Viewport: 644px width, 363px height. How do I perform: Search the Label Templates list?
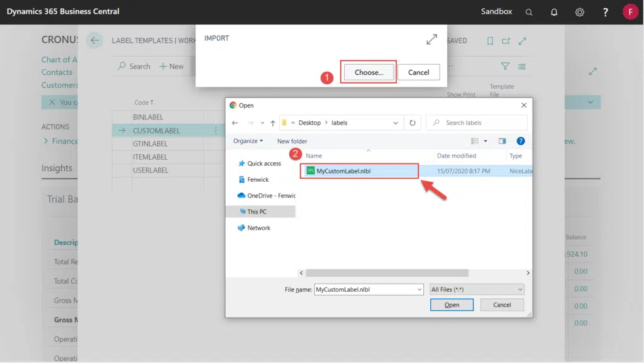(x=134, y=66)
